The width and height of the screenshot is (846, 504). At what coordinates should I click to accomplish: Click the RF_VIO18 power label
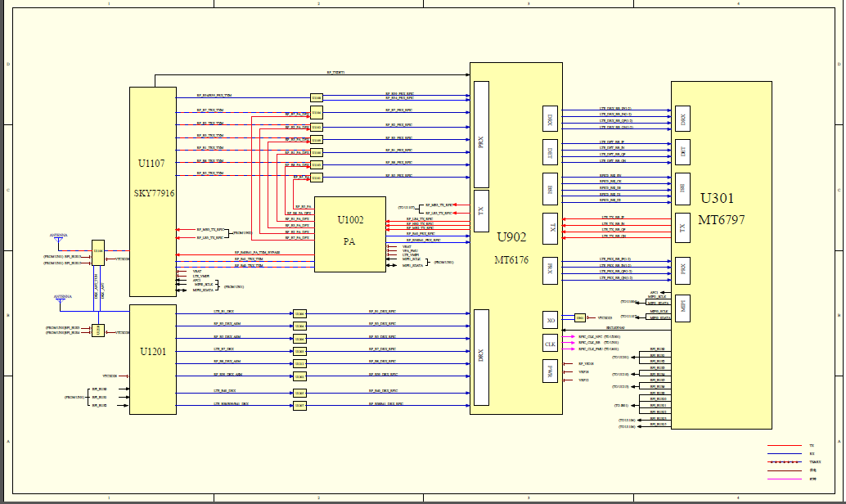tap(586, 364)
